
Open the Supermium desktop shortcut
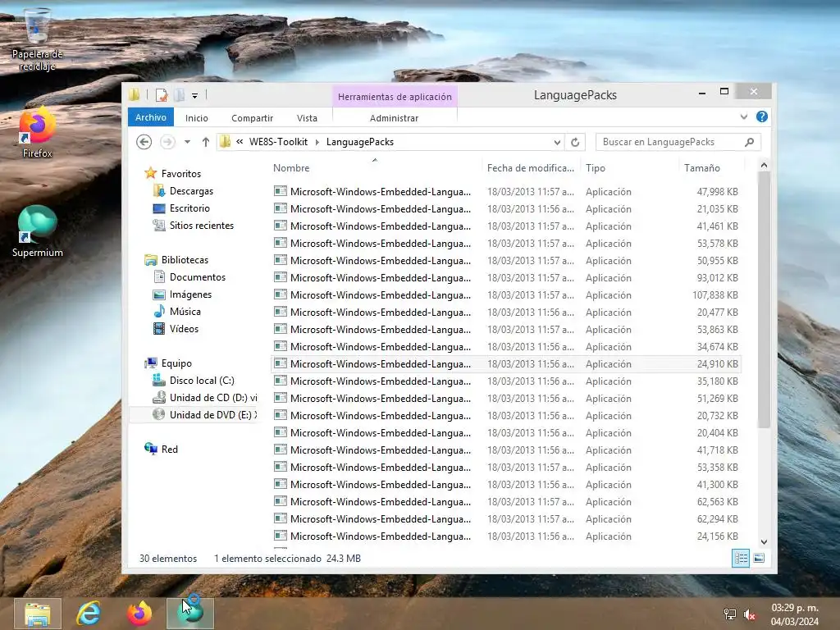pos(37,231)
